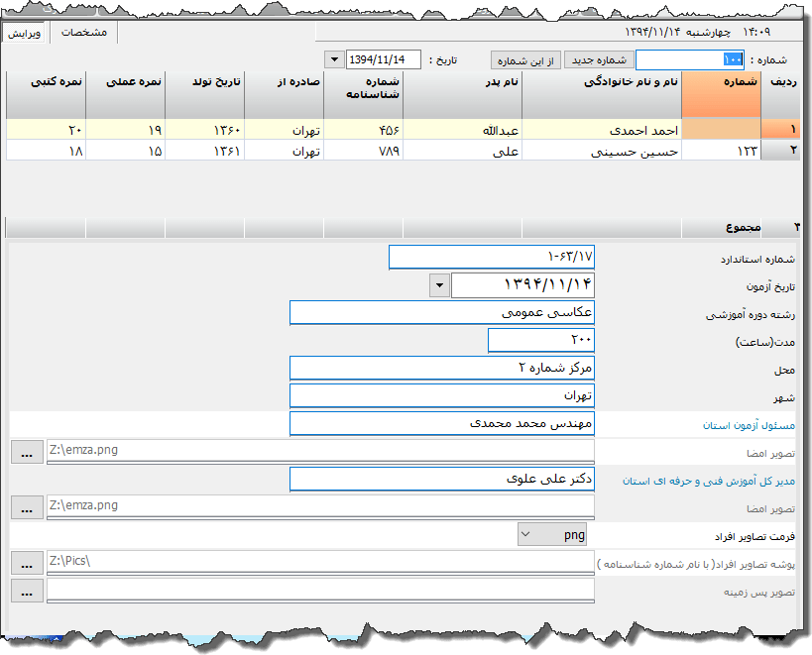Browse for تصویر پس زمینه file
Image resolution: width=812 pixels, height=655 pixels.
tap(27, 591)
